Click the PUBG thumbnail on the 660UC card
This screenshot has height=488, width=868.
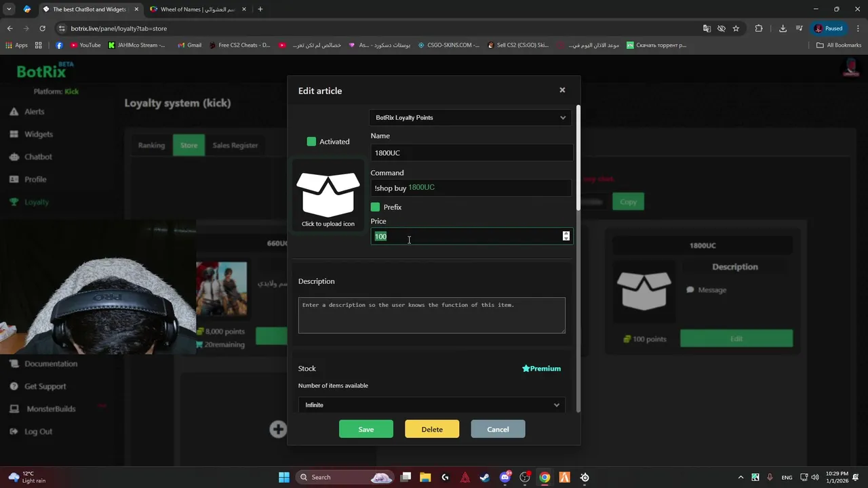(222, 289)
